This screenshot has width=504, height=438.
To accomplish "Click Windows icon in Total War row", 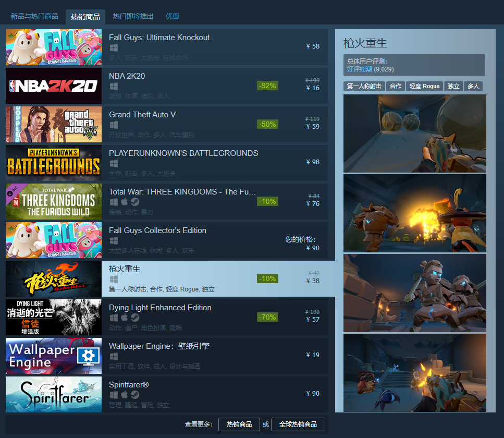I will point(114,202).
